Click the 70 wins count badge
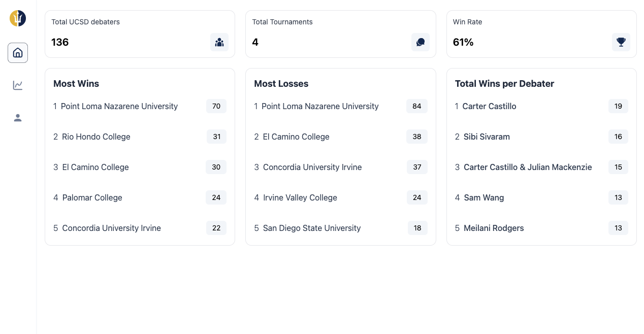Viewport: 644px width, 334px height. [x=216, y=106]
